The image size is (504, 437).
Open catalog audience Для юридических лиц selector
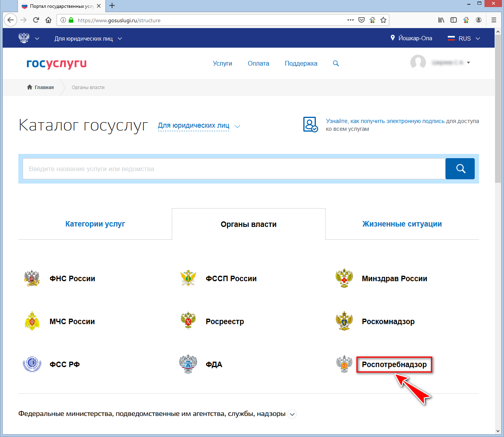[199, 126]
